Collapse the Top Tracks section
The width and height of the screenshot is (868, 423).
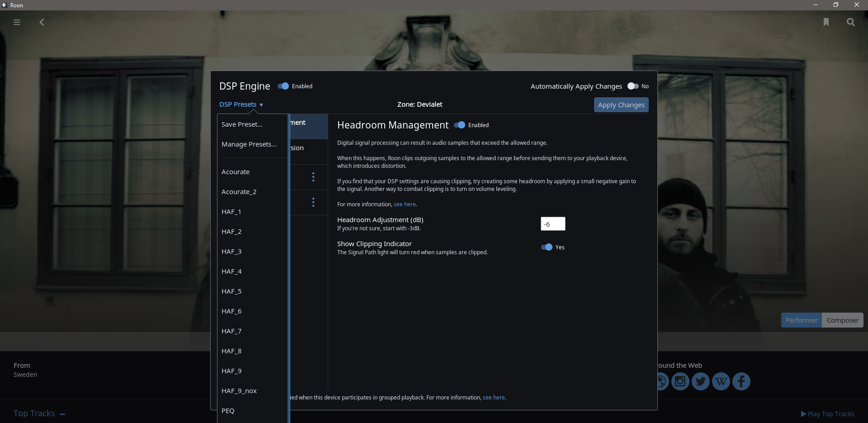tap(62, 414)
